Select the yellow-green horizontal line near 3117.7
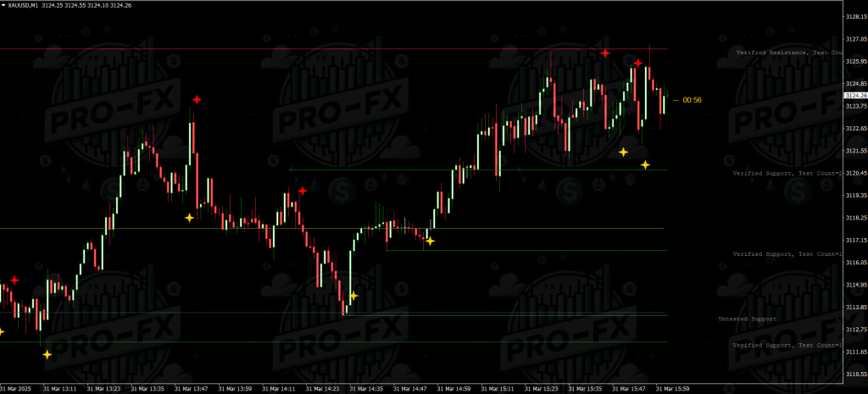The image size is (868, 394). coord(332,229)
